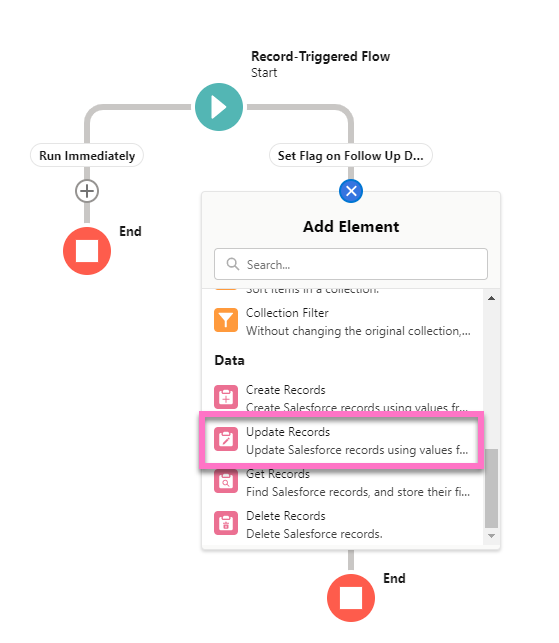Click the plus add-element icon under Run Immediately
The image size is (559, 643).
tap(87, 191)
